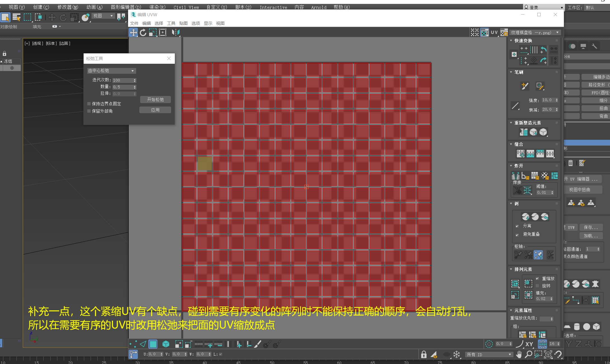
Task: Click the Mirror horizontal tool in UVW editor
Action: click(176, 32)
